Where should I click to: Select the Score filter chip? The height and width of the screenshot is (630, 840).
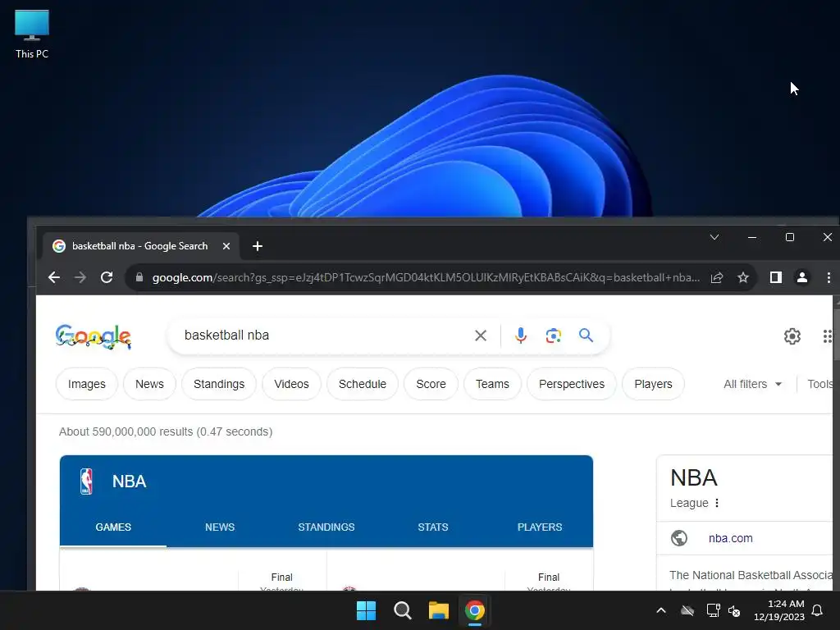(431, 384)
